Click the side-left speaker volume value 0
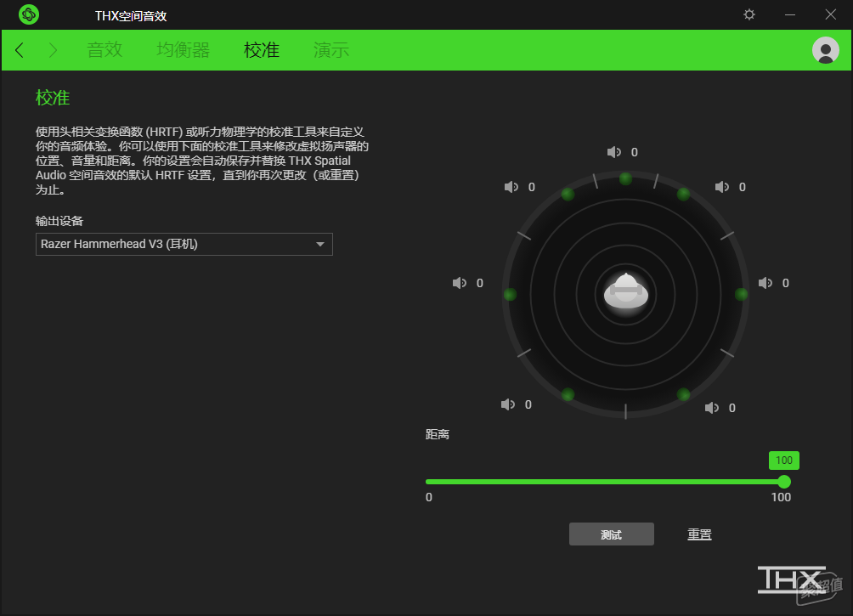The image size is (853, 616). pos(480,283)
